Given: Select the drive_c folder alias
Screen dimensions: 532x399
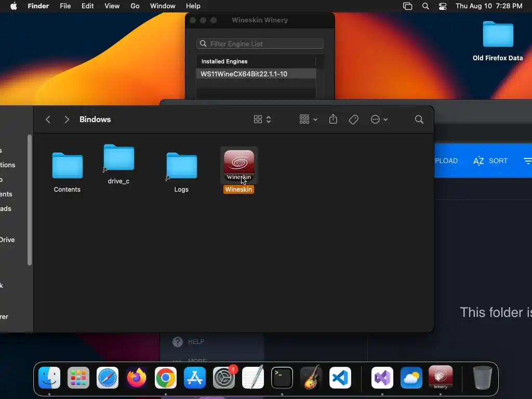Looking at the screenshot, I should pos(119,157).
